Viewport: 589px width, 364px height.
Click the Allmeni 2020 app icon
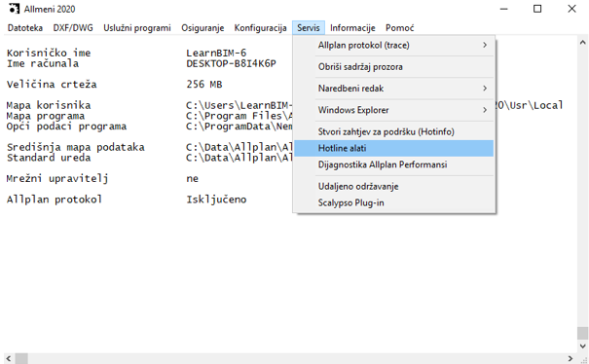point(14,9)
